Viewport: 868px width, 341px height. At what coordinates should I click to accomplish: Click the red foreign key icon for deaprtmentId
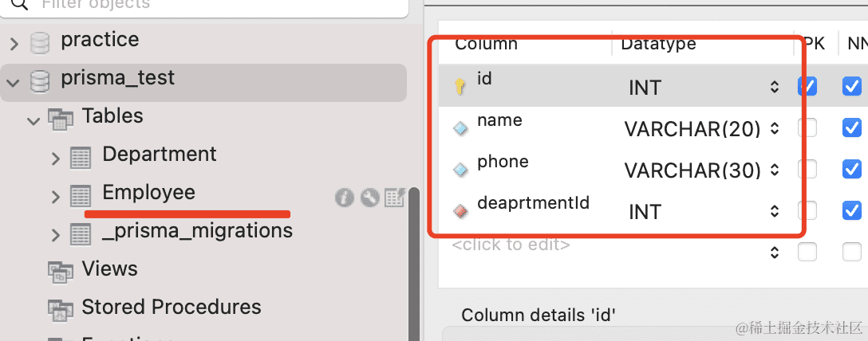460,211
